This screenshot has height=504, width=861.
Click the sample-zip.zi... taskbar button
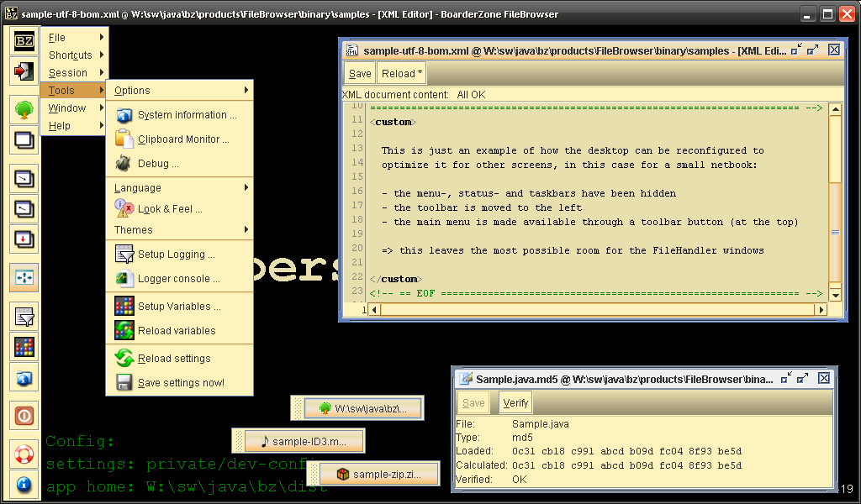379,475
